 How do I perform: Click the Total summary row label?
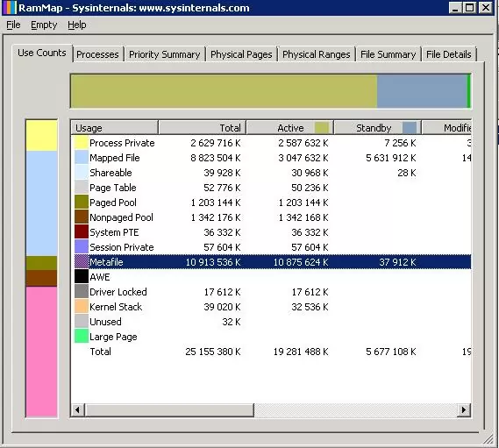click(100, 352)
